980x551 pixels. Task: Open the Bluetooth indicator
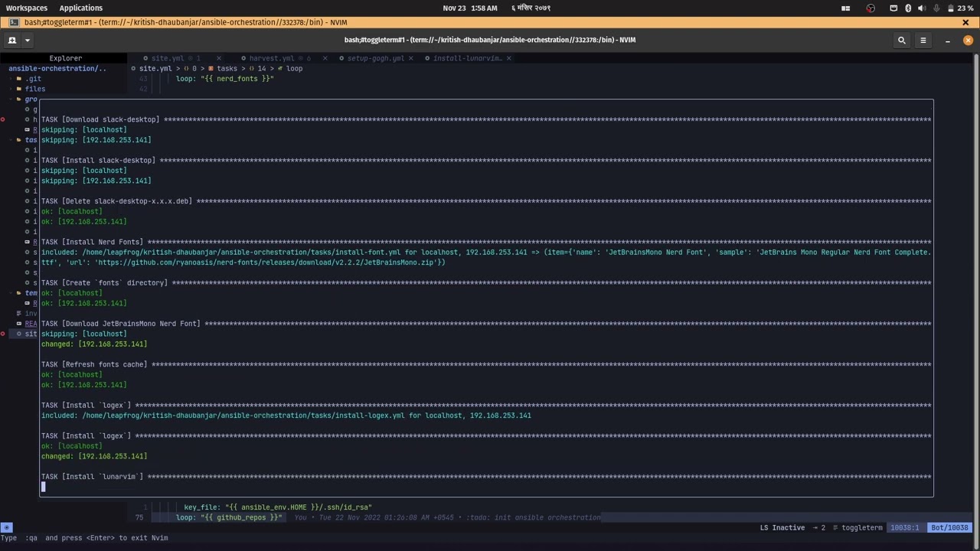[x=908, y=8]
